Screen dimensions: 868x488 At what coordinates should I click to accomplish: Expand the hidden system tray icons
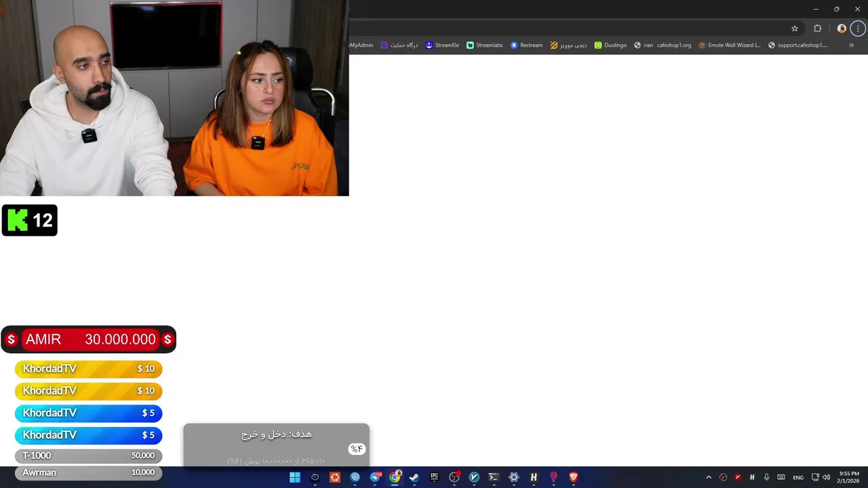(709, 477)
